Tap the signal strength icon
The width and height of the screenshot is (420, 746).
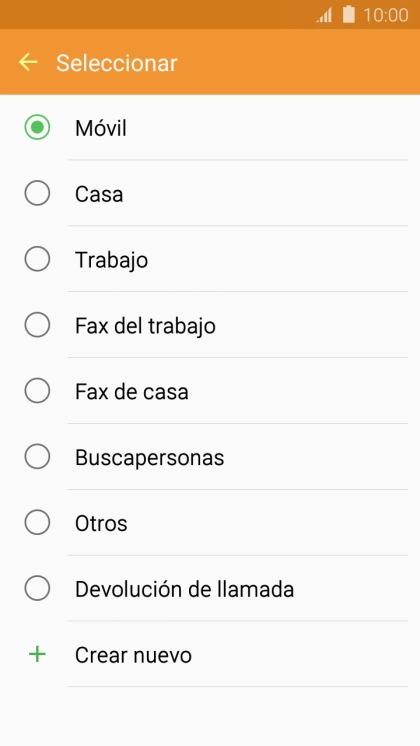(x=324, y=16)
